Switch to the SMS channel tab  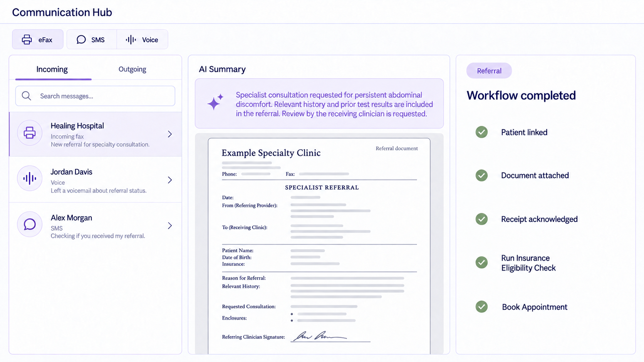click(x=92, y=39)
